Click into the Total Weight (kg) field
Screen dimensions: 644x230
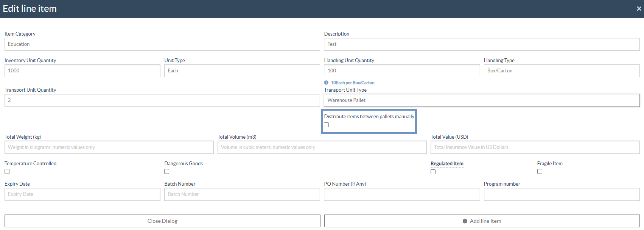pos(109,147)
